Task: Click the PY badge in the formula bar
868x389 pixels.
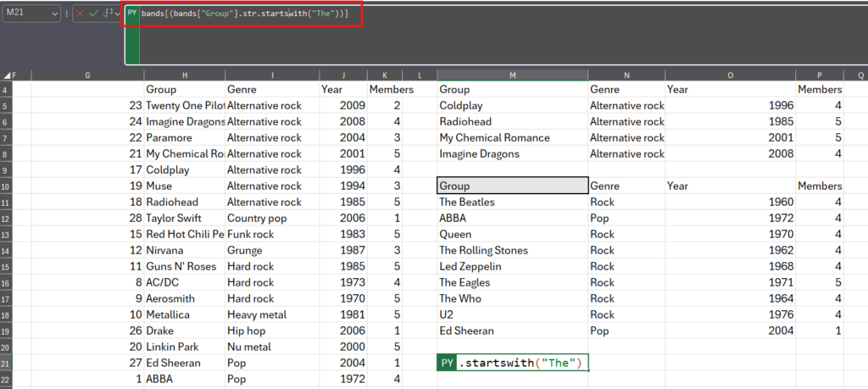Action: (132, 12)
